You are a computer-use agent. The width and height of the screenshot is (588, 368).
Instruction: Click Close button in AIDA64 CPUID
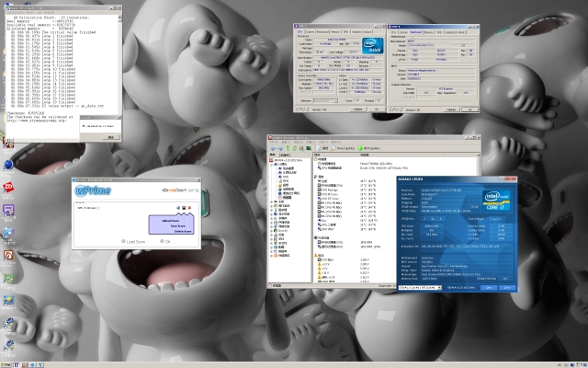coord(507,288)
